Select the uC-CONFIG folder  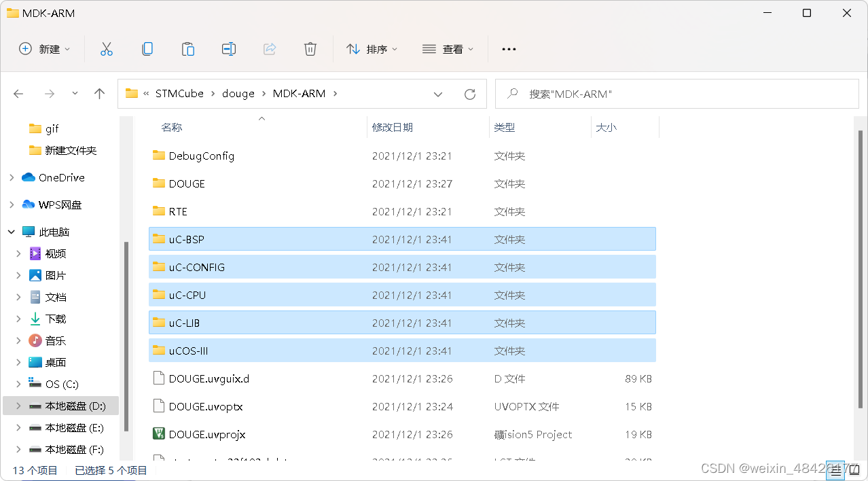coord(402,267)
